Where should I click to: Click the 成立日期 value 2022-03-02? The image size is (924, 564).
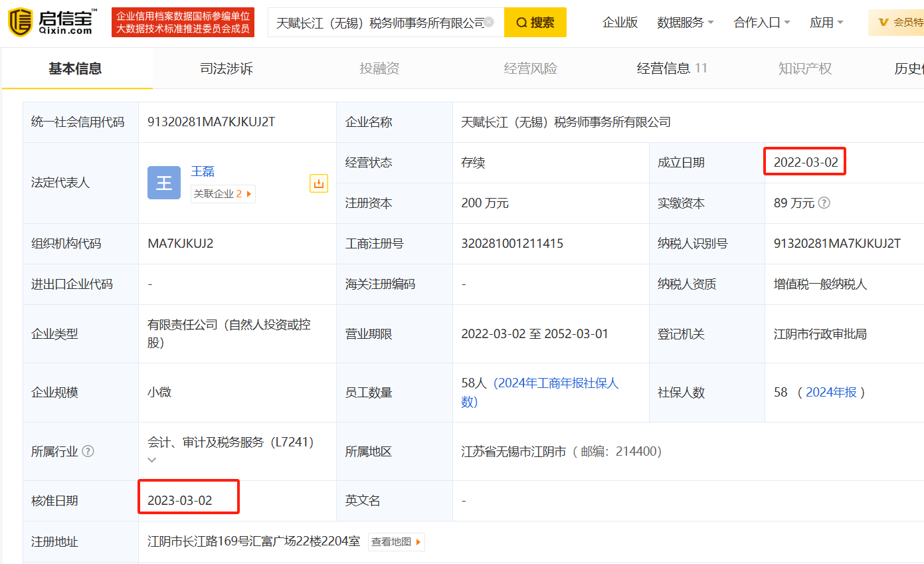[806, 163]
